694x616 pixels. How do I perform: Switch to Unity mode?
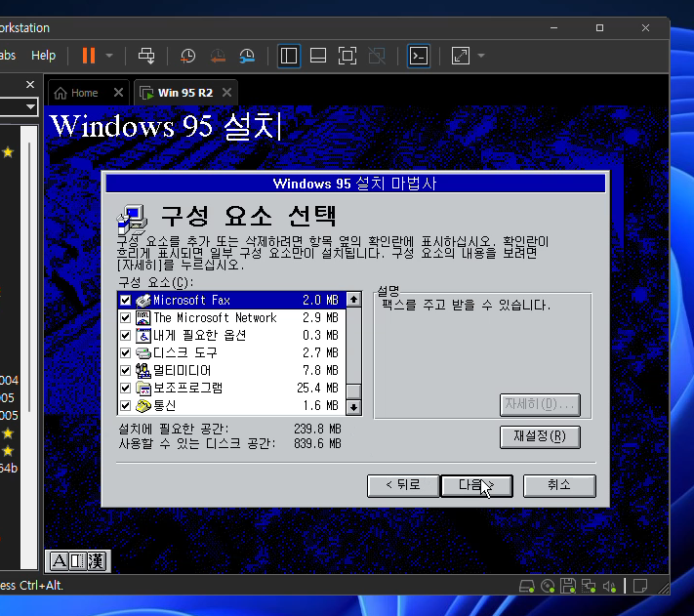click(377, 56)
